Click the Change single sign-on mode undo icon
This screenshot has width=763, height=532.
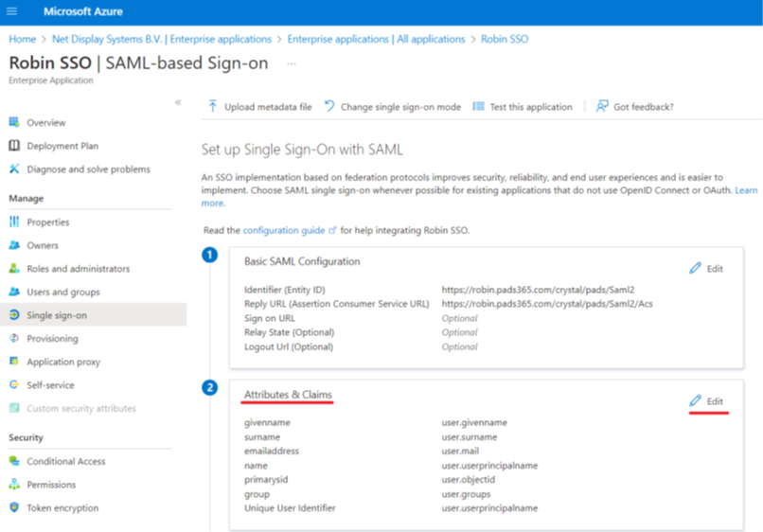[329, 106]
